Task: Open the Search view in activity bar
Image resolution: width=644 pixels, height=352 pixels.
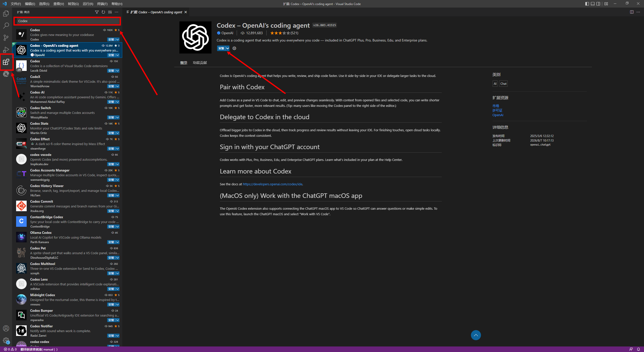Action: pyautogui.click(x=6, y=26)
